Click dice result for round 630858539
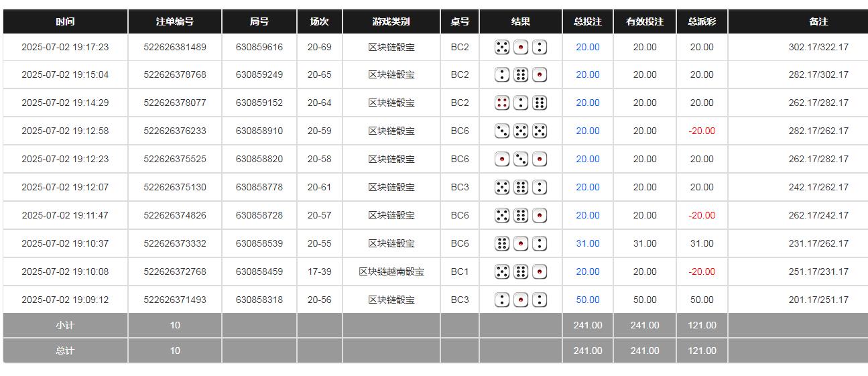Viewport: 868px width, 376px height. point(520,243)
